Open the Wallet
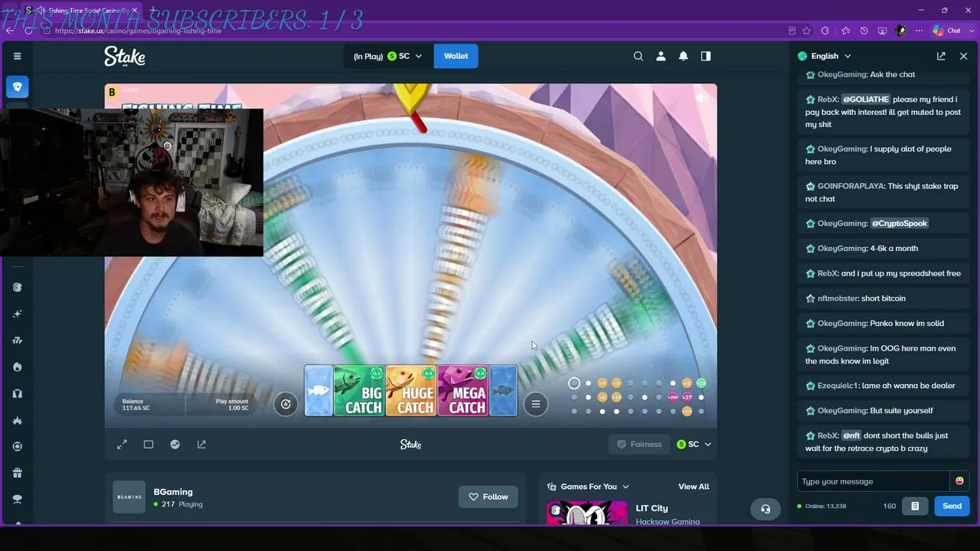The height and width of the screenshot is (551, 980). pos(456,56)
